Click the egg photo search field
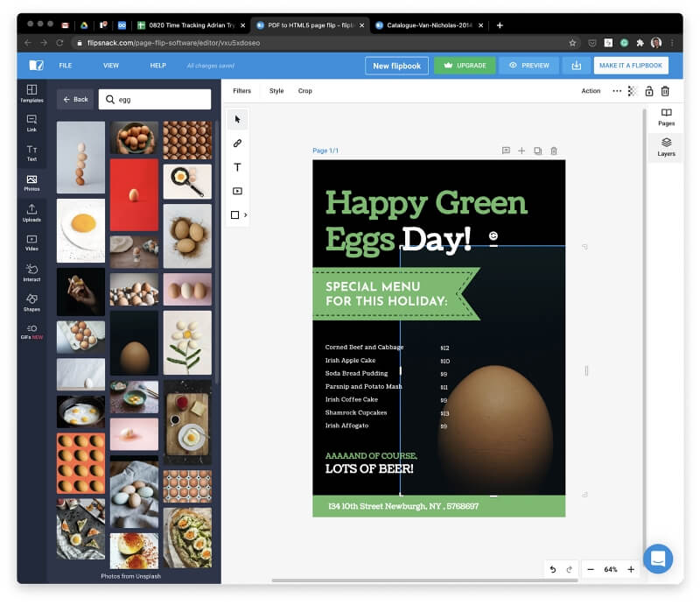Image resolution: width=700 pixels, height=605 pixels. [155, 99]
